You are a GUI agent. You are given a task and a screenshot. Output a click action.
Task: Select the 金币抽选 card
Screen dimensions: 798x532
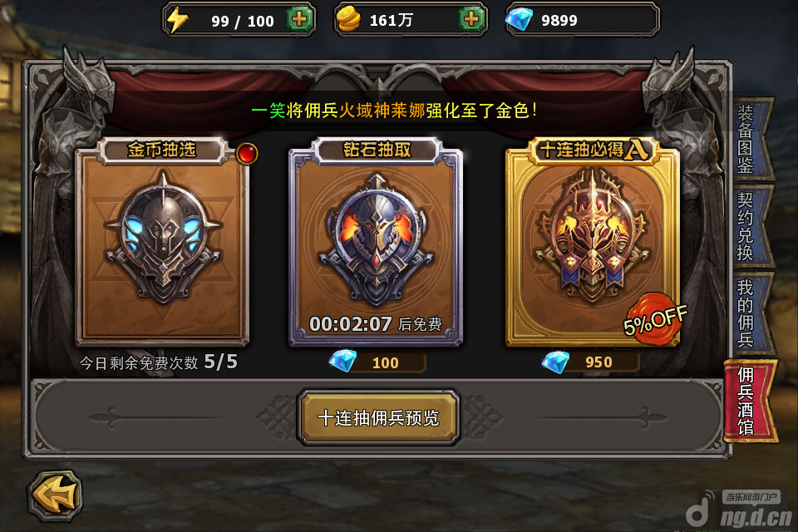[x=162, y=241]
